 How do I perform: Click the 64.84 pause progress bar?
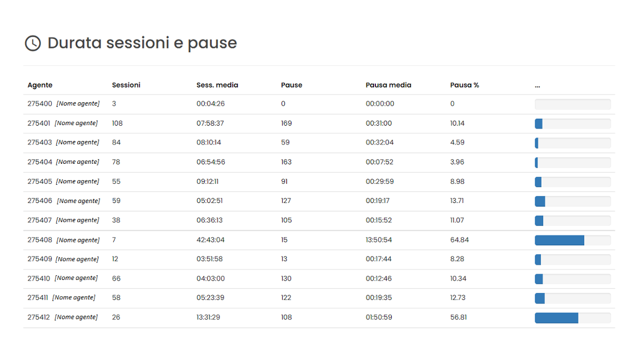[x=572, y=240]
